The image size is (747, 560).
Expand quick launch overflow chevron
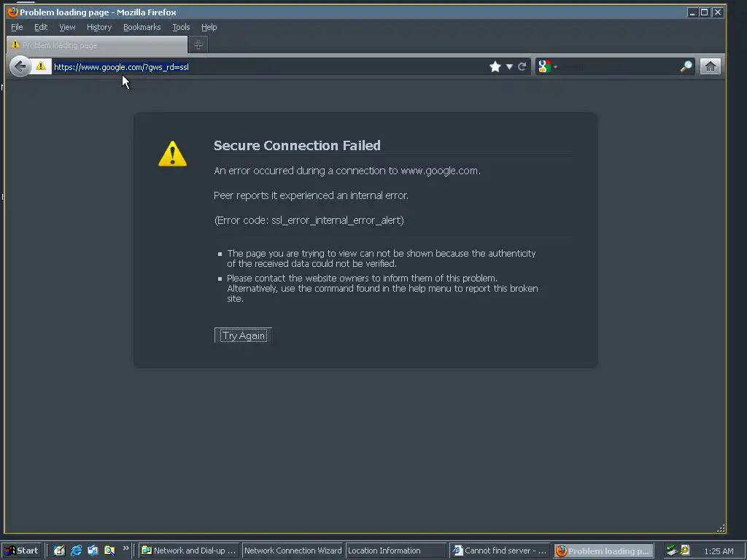pyautogui.click(x=125, y=548)
